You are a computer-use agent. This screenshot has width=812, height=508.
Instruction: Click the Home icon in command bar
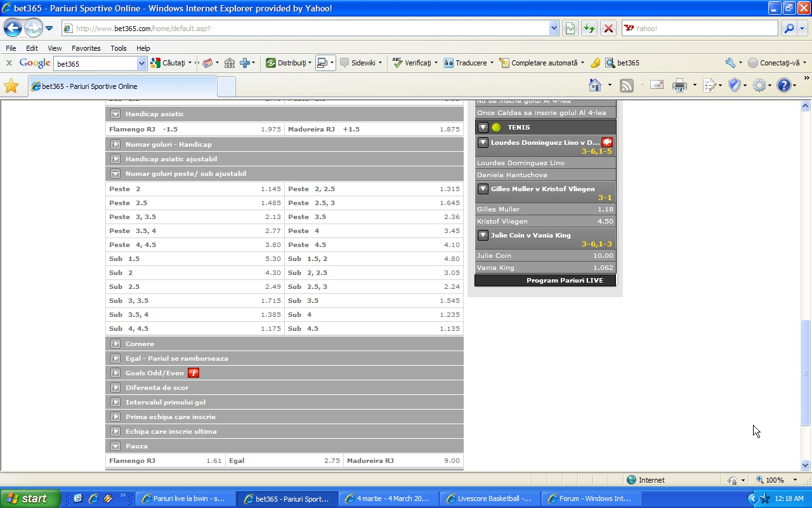[595, 85]
